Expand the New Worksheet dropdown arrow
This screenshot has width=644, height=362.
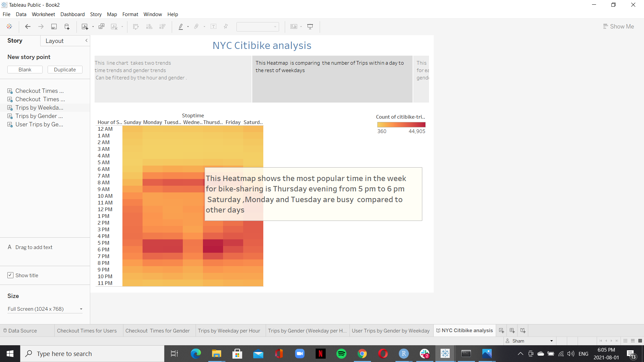(93, 27)
